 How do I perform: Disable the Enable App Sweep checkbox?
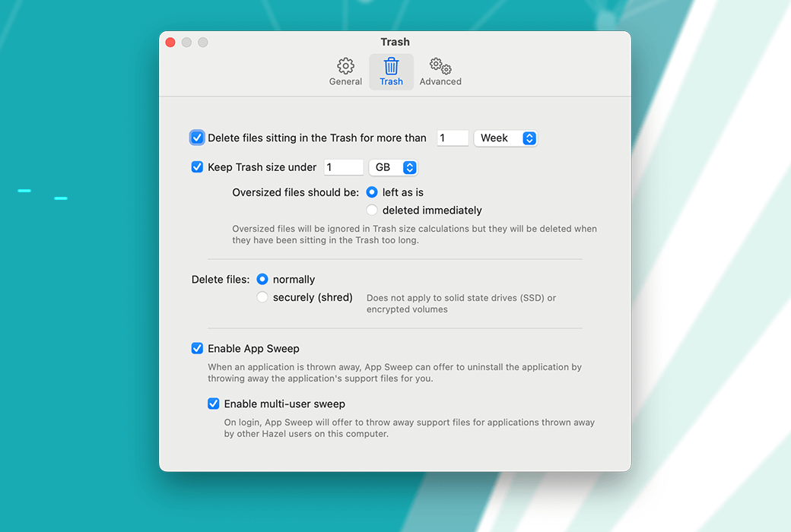pos(197,348)
